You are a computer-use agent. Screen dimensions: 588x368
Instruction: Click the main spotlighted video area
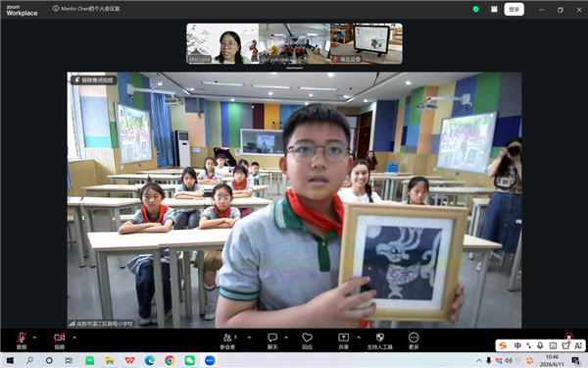(294, 200)
